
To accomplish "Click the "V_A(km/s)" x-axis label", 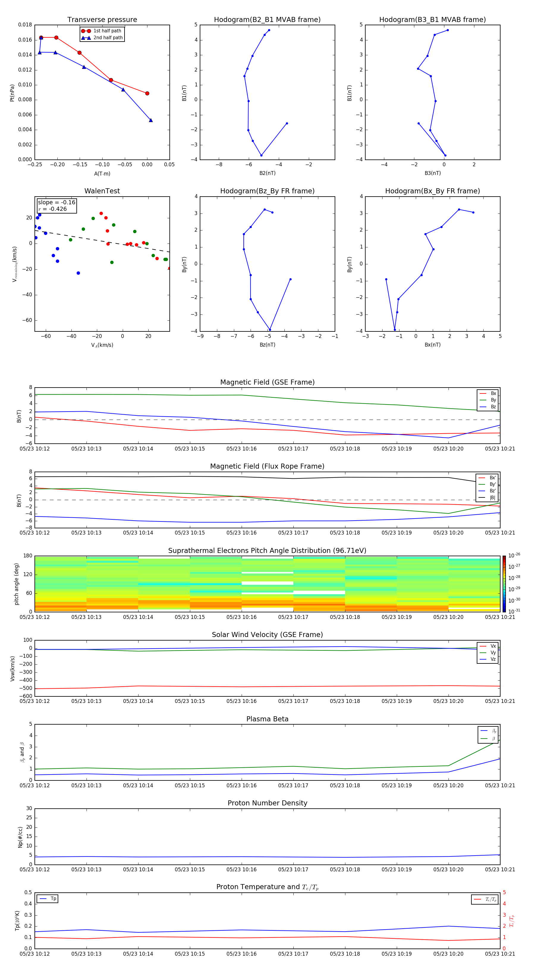I will (102, 345).
